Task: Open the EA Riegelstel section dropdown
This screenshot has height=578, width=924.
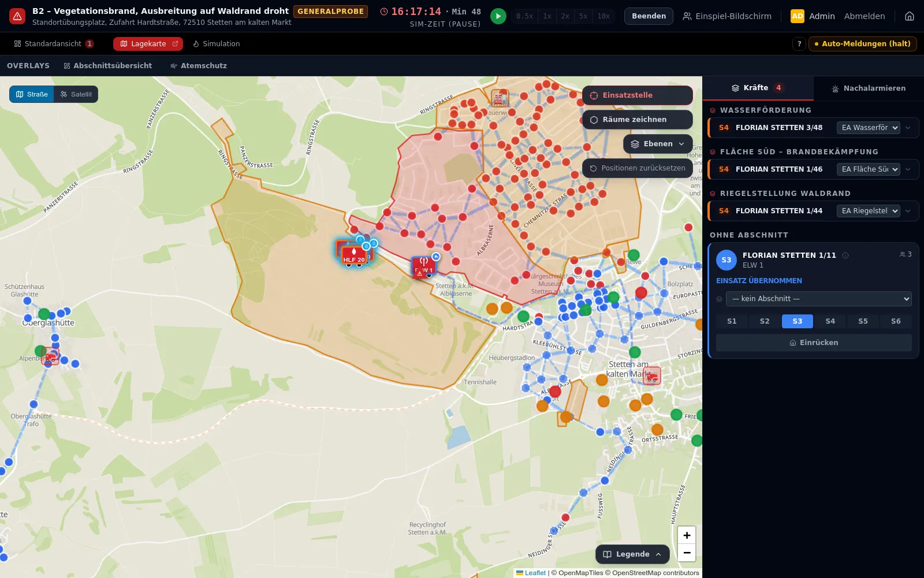Action: coord(869,211)
